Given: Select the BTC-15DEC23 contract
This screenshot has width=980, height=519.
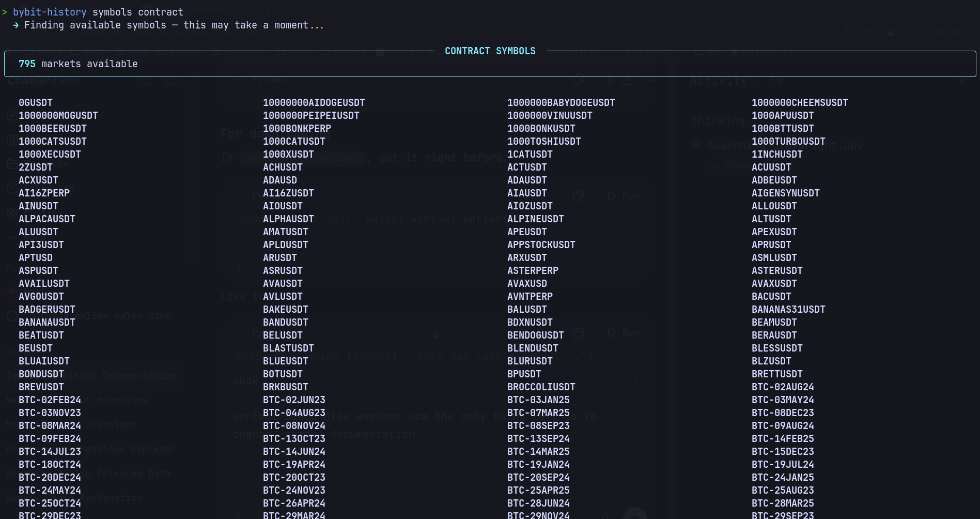Looking at the screenshot, I should 783,452.
